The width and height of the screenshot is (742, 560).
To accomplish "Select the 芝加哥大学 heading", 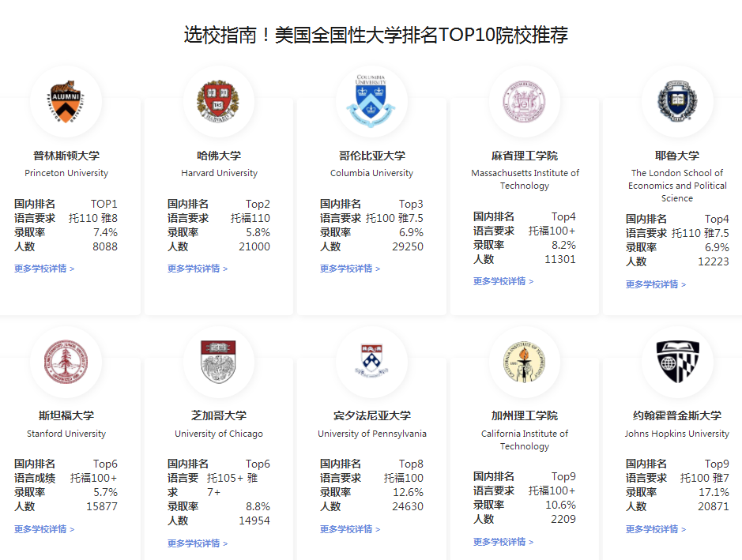I will pos(219,415).
